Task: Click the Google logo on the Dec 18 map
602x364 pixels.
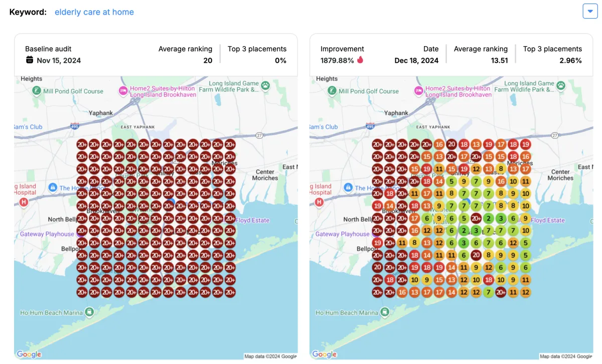Action: (325, 354)
